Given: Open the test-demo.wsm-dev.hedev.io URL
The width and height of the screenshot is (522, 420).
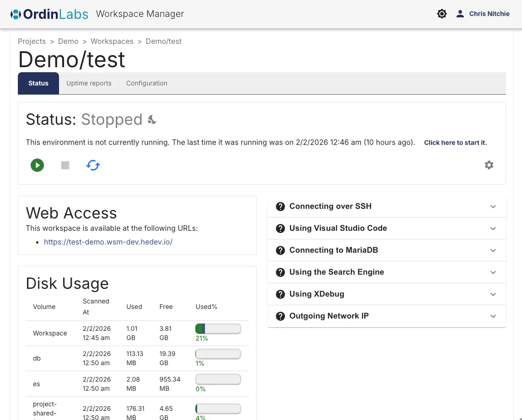Looking at the screenshot, I should (x=108, y=242).
